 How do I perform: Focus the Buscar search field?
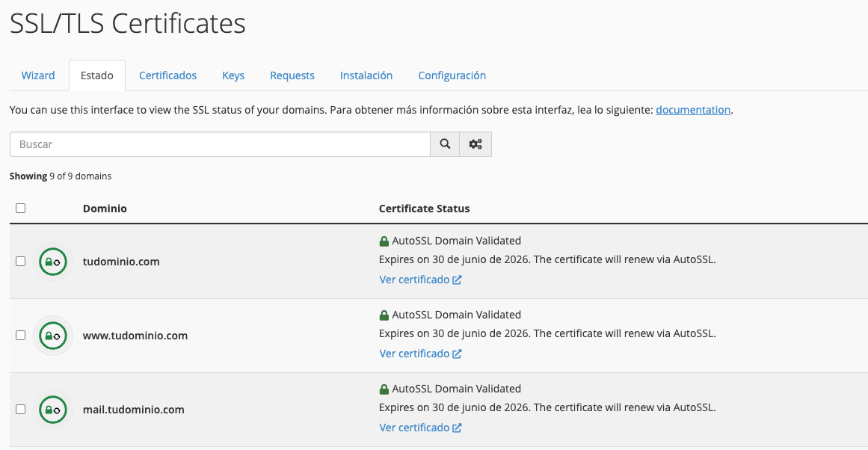220,144
